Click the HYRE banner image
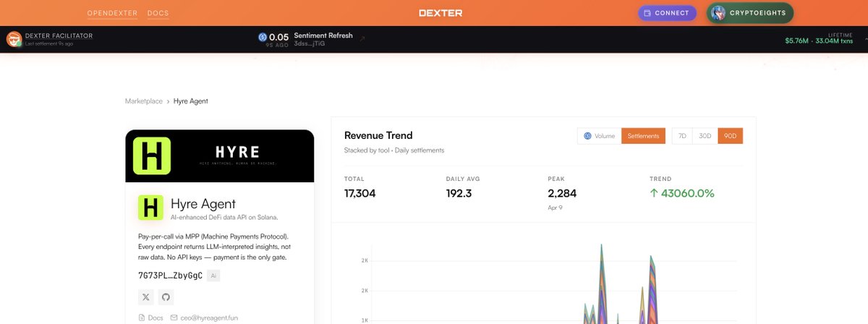 tap(220, 156)
